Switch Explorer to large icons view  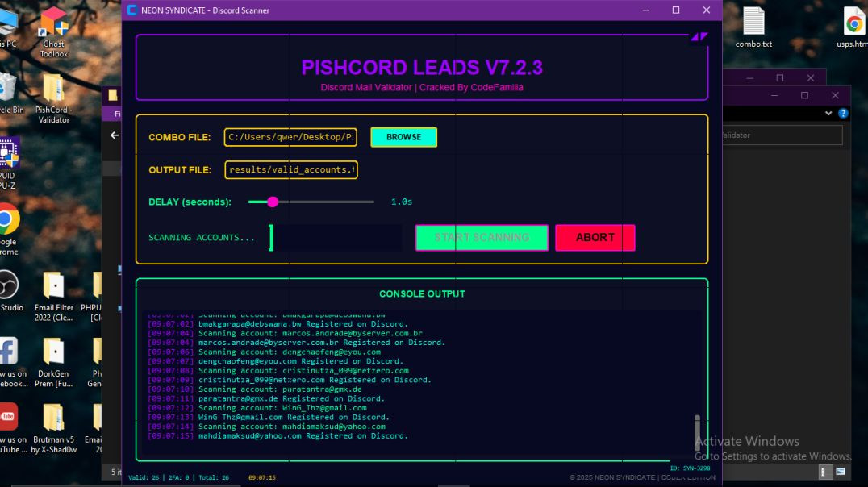[x=841, y=472]
